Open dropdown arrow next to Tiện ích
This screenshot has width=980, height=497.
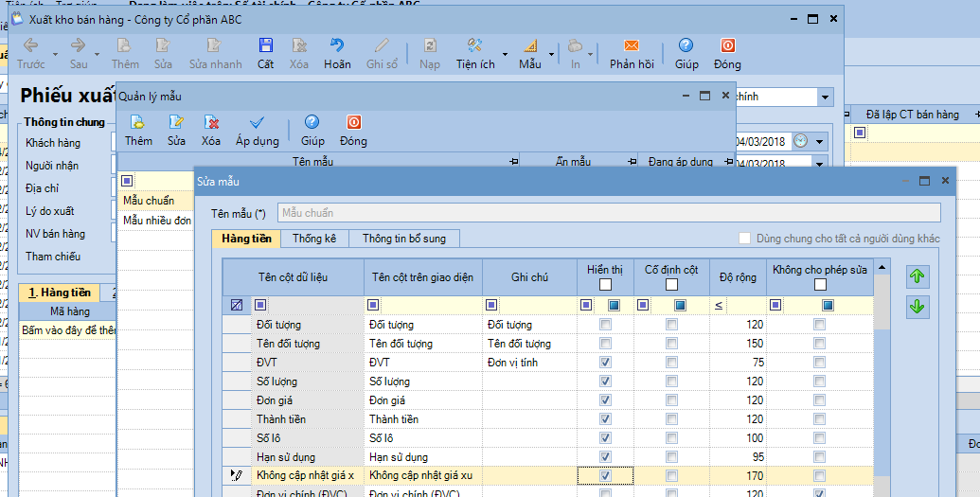[505, 54]
